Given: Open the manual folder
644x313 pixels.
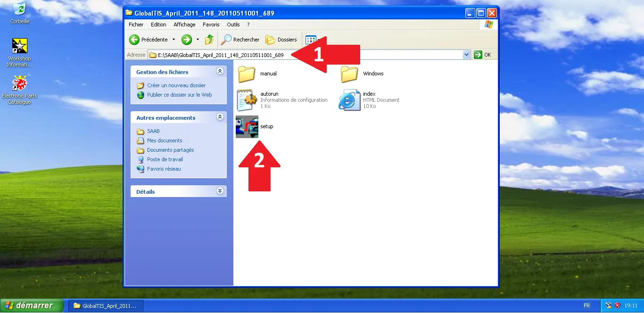Looking at the screenshot, I should pos(247,74).
